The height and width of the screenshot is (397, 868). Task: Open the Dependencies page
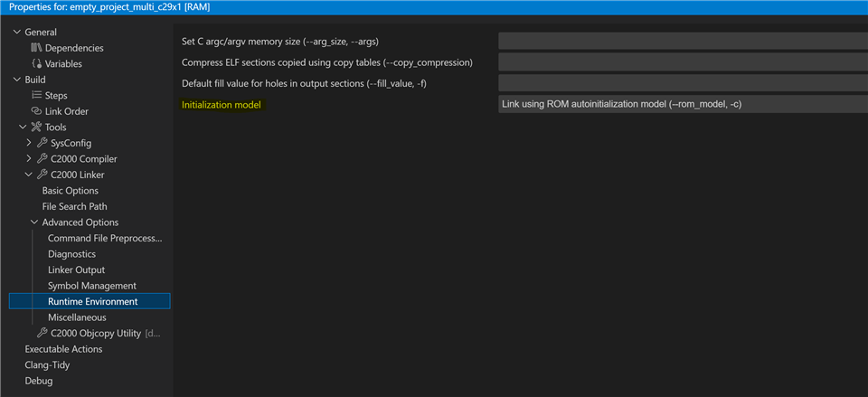click(74, 48)
